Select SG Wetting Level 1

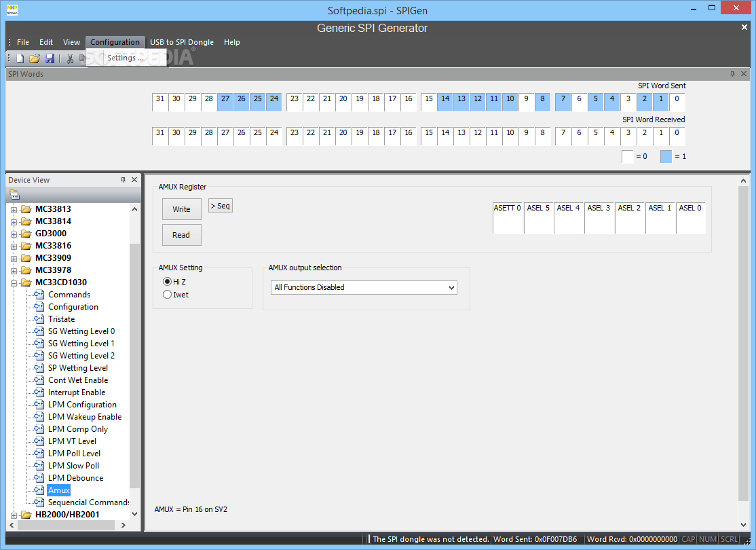click(x=81, y=344)
